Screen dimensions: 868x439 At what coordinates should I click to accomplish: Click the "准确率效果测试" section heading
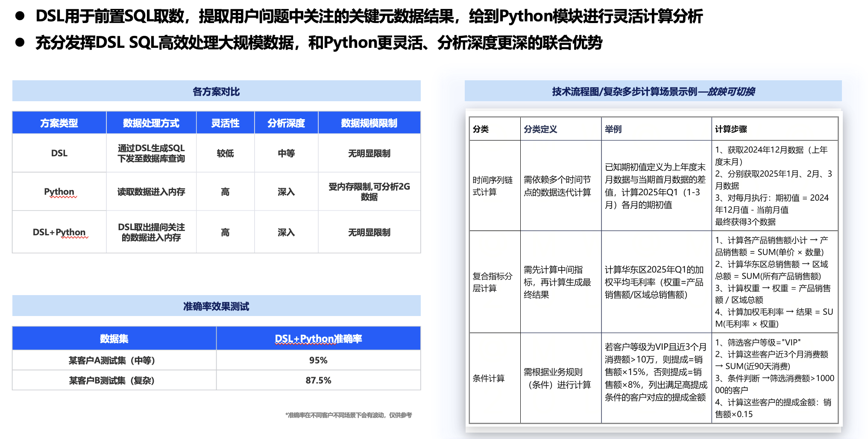click(x=216, y=306)
